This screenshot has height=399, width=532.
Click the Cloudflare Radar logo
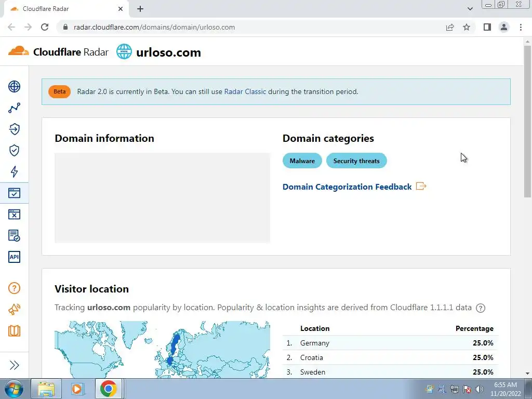(x=58, y=52)
